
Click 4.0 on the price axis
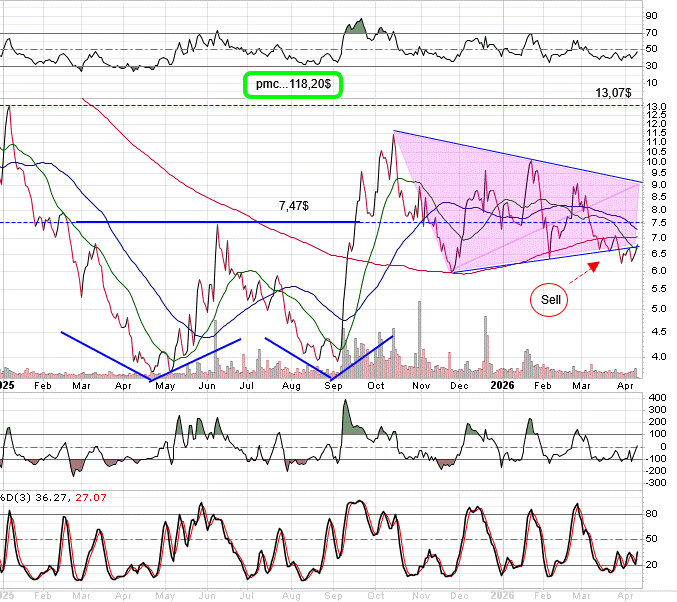656,356
